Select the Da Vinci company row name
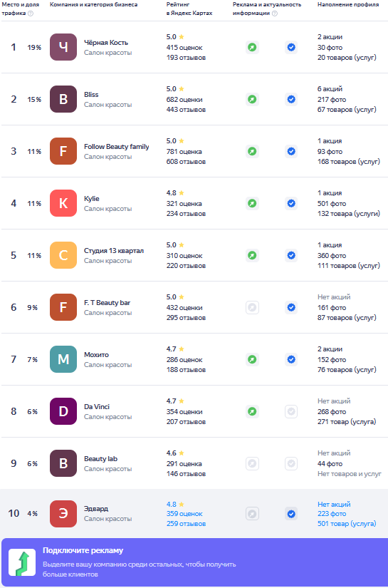The height and width of the screenshot is (588, 388). coord(97,407)
